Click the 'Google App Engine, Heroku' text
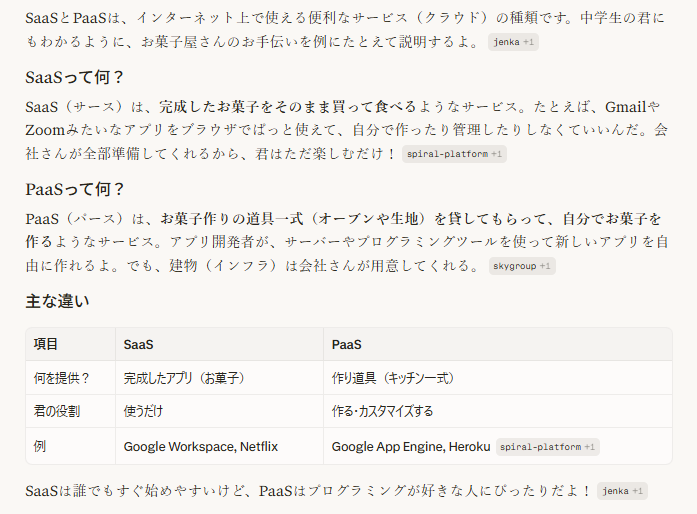This screenshot has width=697, height=514. pyautogui.click(x=411, y=446)
